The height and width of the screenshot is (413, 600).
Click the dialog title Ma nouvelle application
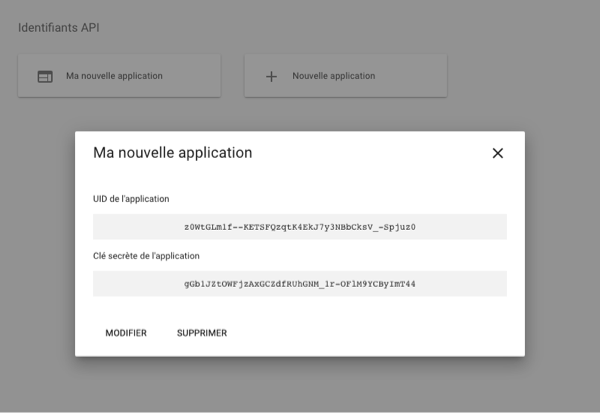172,153
